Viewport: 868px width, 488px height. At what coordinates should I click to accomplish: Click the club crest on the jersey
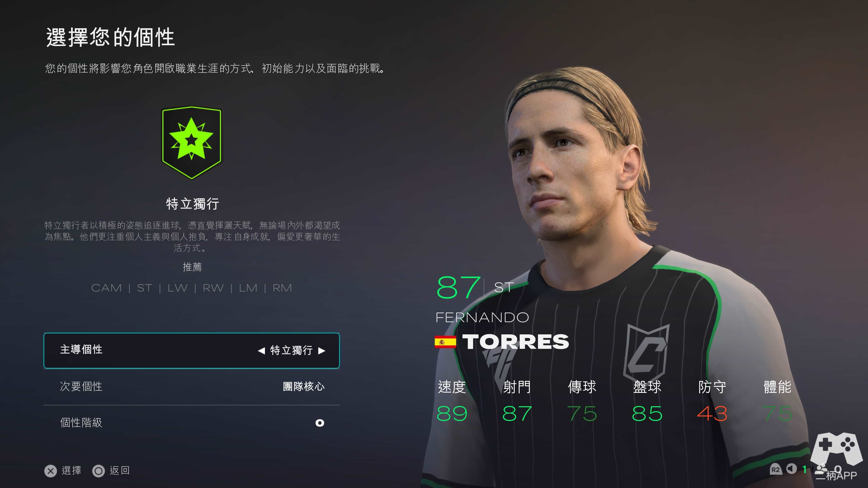coord(646,352)
